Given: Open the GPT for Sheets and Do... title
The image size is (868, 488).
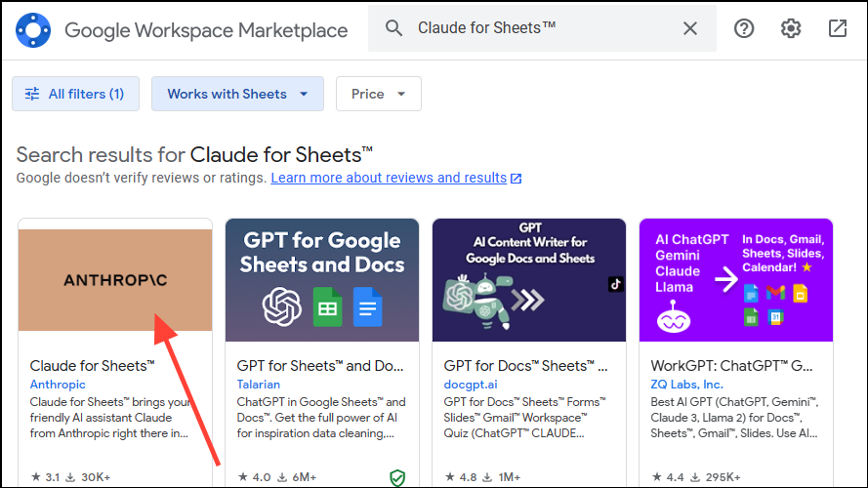Looking at the screenshot, I should click(320, 366).
